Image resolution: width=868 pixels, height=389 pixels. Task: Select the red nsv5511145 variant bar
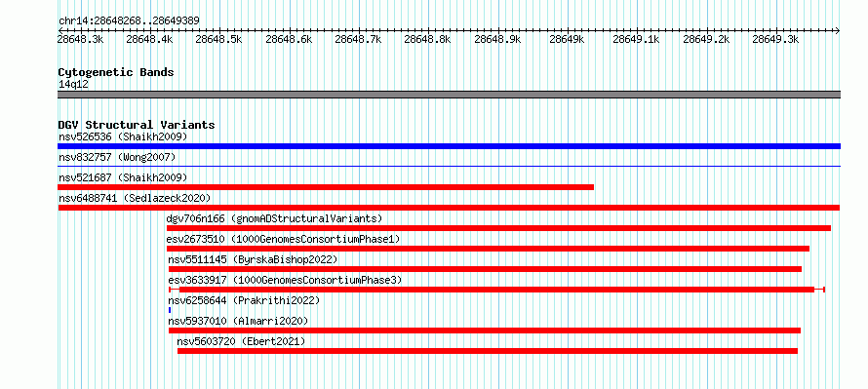485,269
